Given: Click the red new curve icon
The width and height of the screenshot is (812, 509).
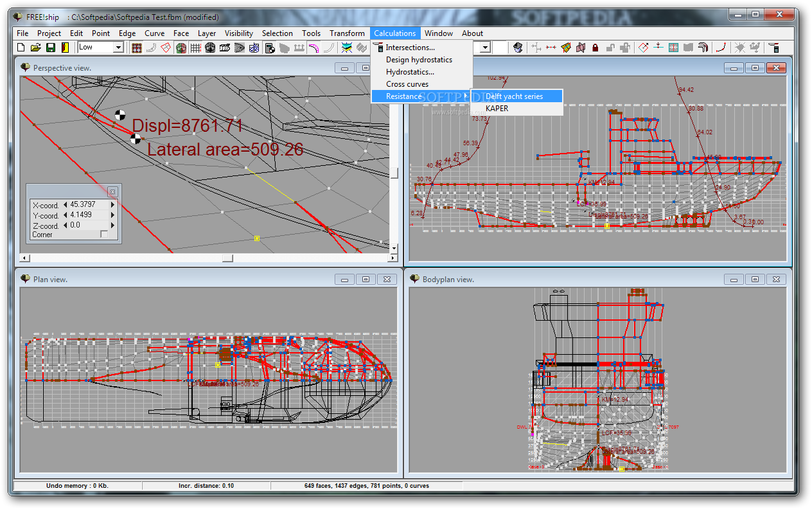Looking at the screenshot, I should coord(721,48).
